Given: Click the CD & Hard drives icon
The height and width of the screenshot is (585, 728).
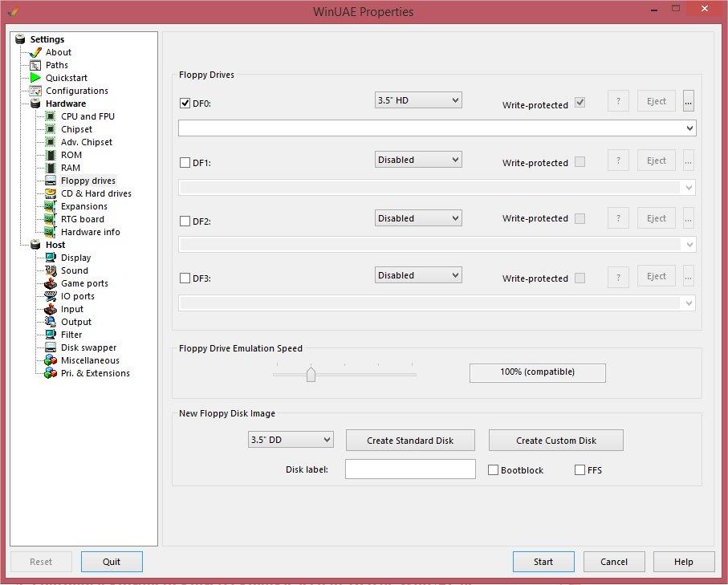Looking at the screenshot, I should 50,193.
